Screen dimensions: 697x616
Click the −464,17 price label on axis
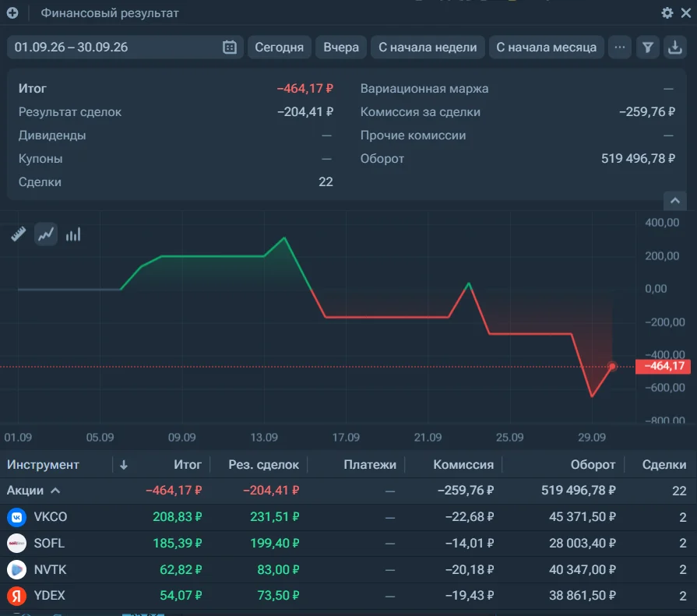[x=664, y=366]
